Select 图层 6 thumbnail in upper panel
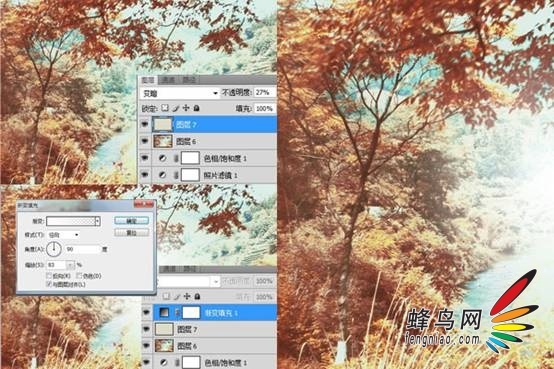The width and height of the screenshot is (554, 369). pyautogui.click(x=163, y=141)
